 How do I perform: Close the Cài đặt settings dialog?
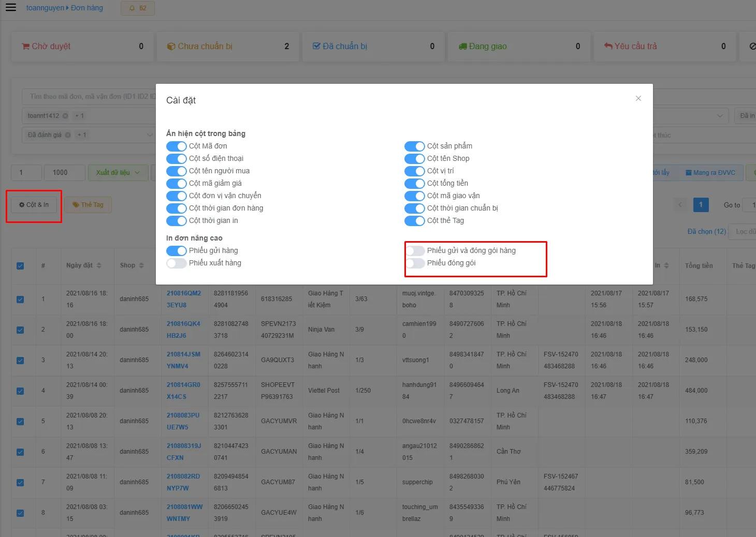[638, 98]
